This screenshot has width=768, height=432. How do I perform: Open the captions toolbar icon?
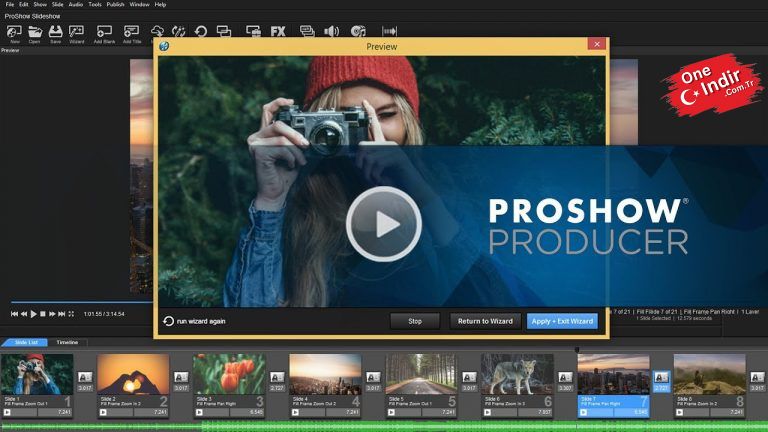(x=307, y=31)
